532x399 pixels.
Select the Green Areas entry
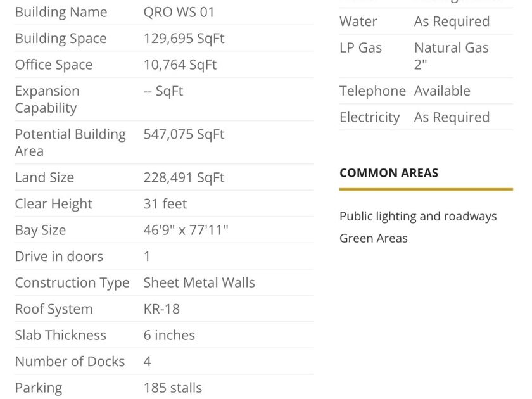[374, 238]
